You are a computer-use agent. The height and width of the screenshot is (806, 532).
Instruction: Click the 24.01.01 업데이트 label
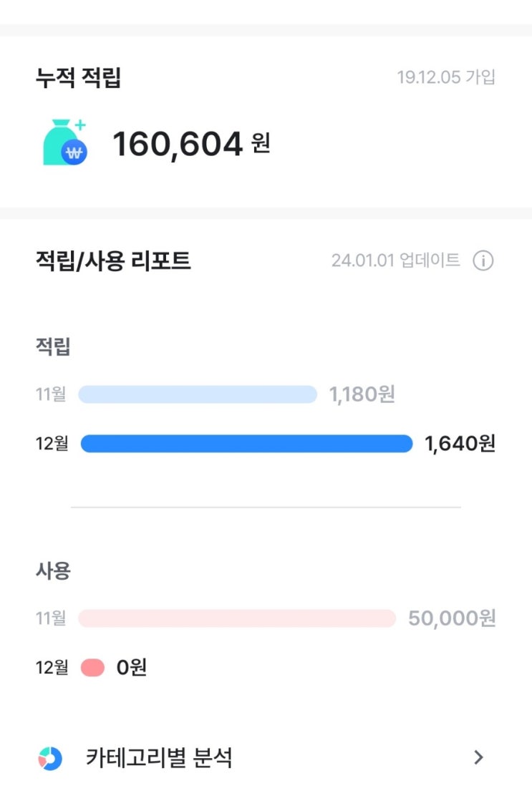(395, 261)
